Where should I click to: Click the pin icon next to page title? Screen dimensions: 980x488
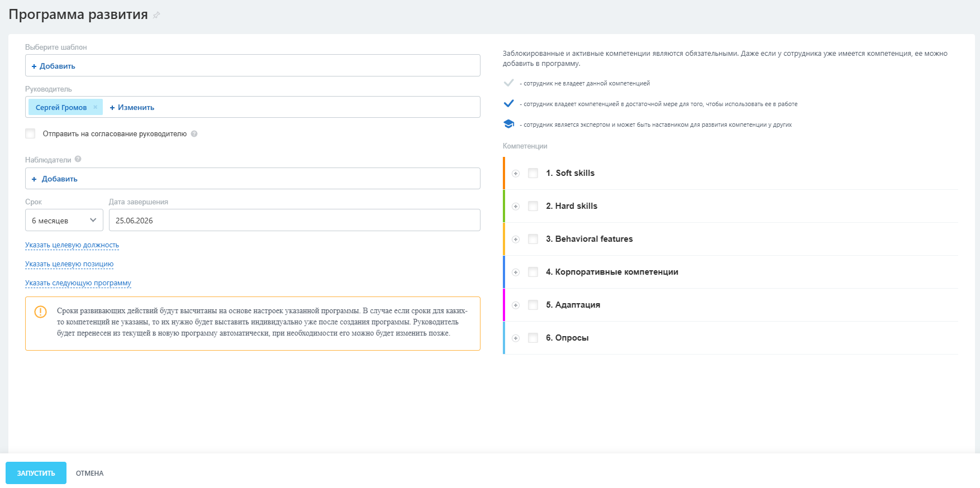coord(156,15)
